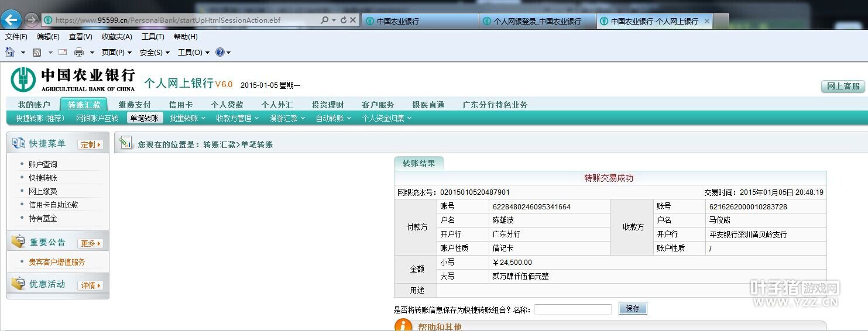Click the site security icon in address bar
This screenshot has width=868, height=331.
[x=48, y=20]
